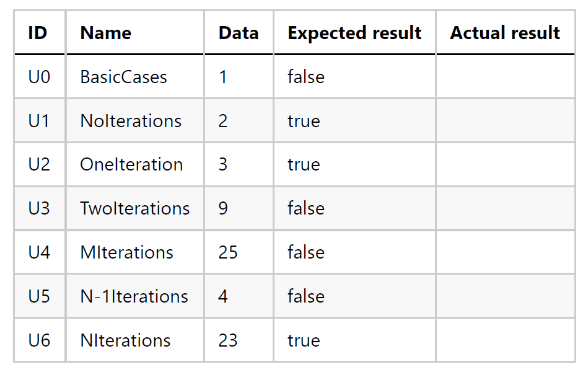Select the TwoIterations test name cell
Screen dimensions: 588x372
[x=135, y=208]
